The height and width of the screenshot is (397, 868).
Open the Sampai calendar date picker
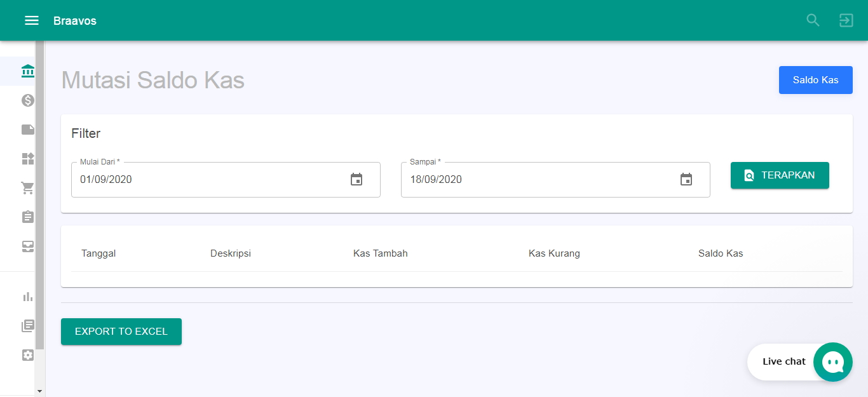[x=686, y=180]
